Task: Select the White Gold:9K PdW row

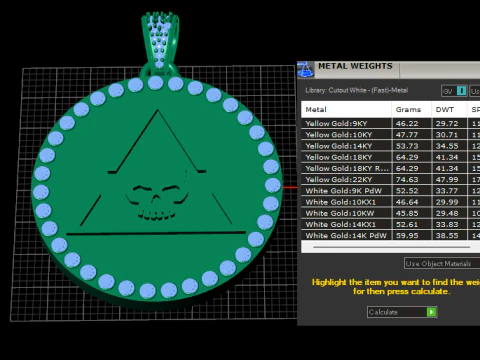Action: pos(391,191)
